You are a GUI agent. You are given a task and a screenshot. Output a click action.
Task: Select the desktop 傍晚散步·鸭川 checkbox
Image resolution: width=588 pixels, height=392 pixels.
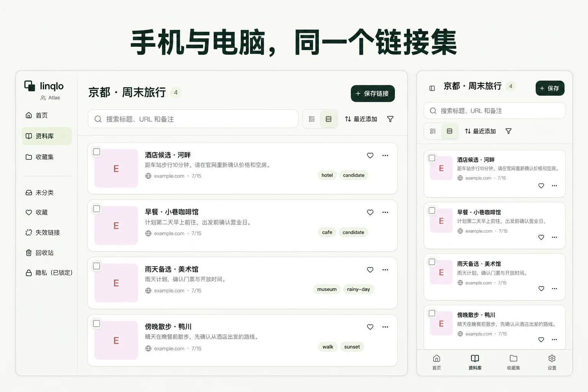click(97, 323)
